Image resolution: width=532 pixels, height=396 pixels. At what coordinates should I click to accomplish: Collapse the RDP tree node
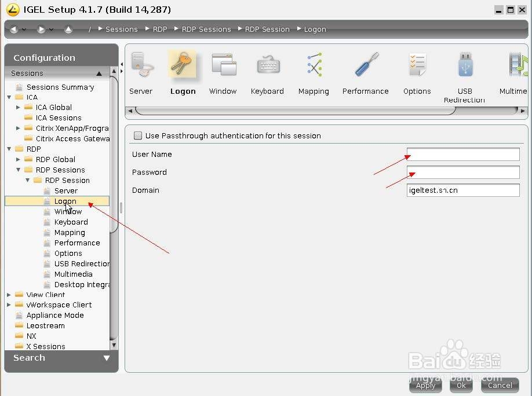pos(9,149)
